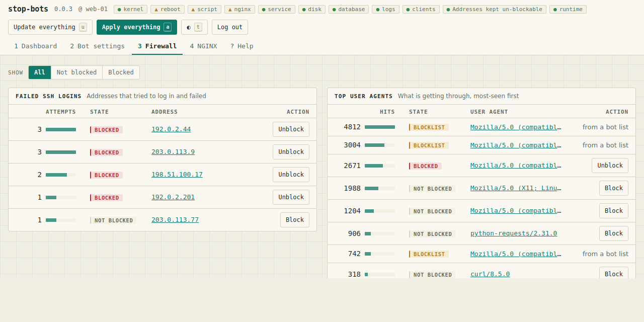This screenshot has height=322, width=644.
Task: Click the Apply everything button
Action: pyautogui.click(x=137, y=27)
